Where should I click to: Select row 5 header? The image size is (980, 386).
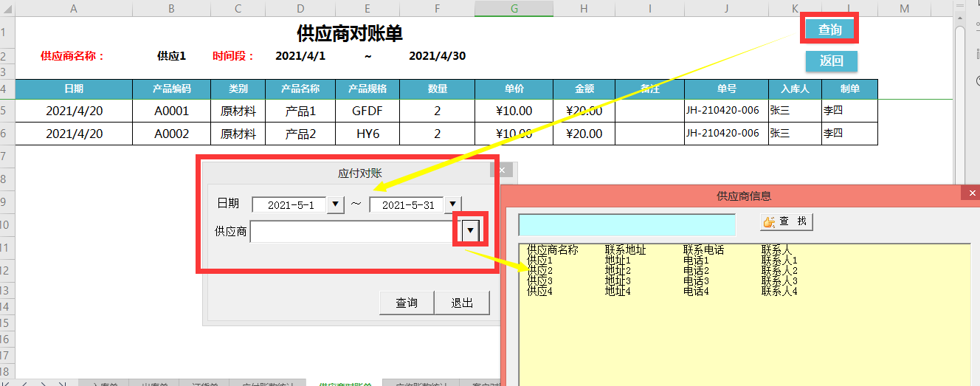pyautogui.click(x=7, y=111)
